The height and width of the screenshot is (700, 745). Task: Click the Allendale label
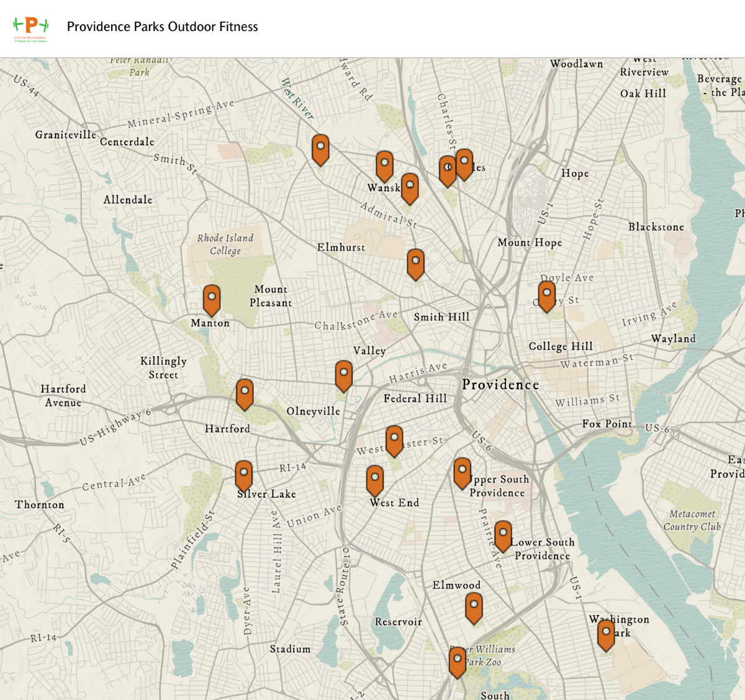coord(128,200)
